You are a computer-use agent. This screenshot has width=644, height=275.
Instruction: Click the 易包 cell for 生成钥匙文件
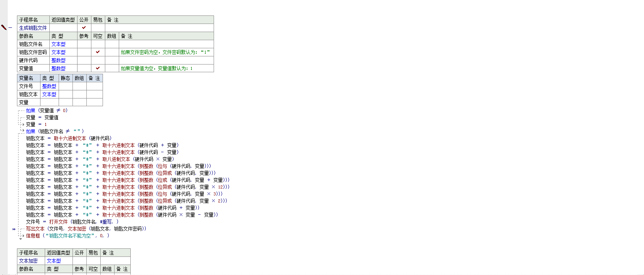click(98, 28)
